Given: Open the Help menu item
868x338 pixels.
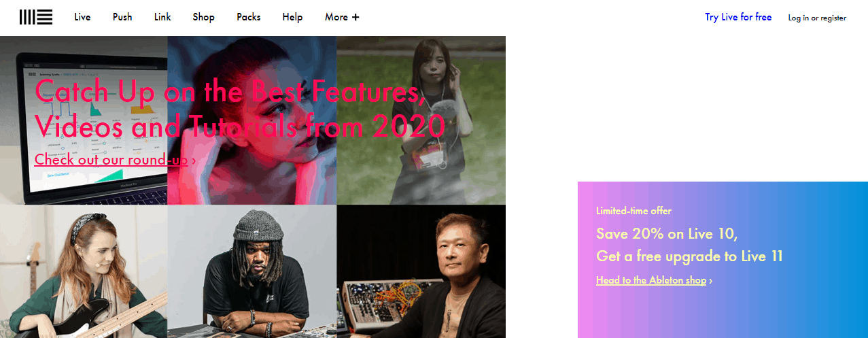Looking at the screenshot, I should 292,17.
